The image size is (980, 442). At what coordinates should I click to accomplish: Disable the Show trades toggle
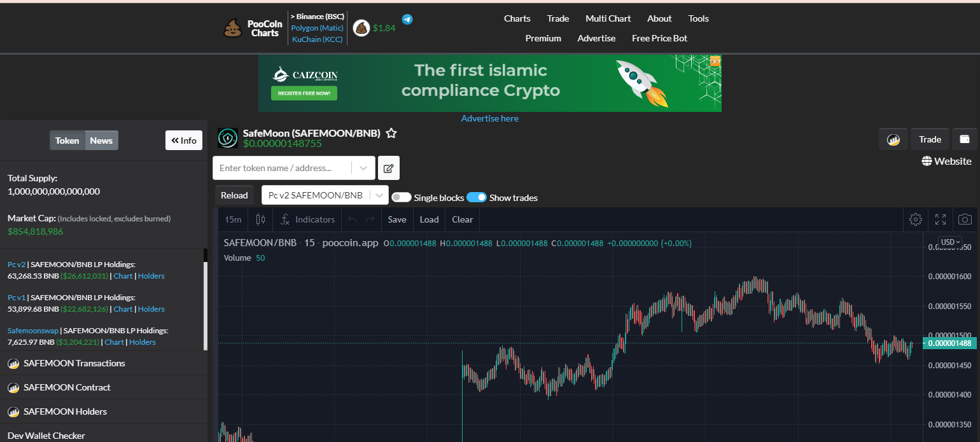[x=476, y=197]
